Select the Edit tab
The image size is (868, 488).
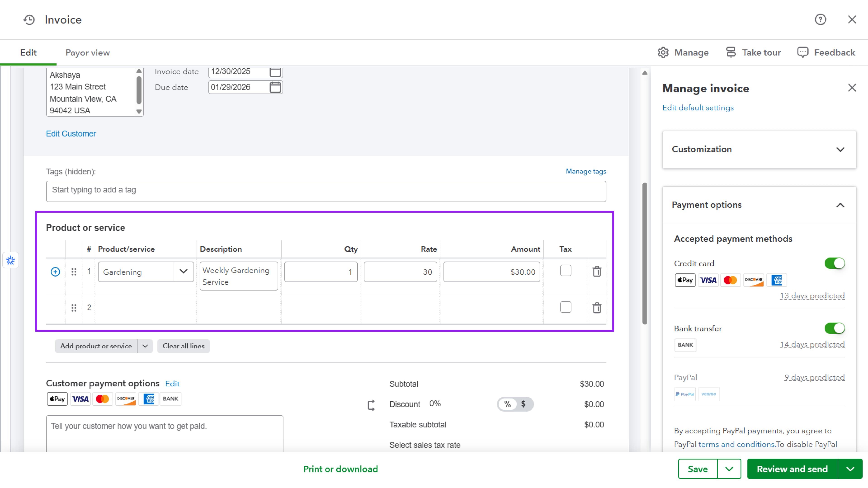point(28,53)
